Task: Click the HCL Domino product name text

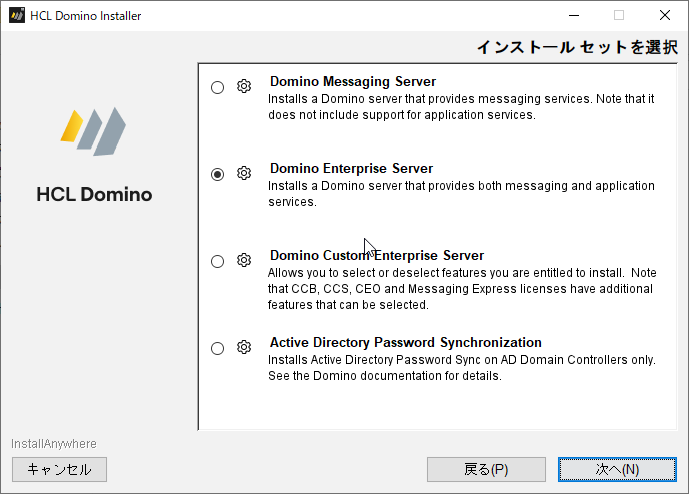Action: pyautogui.click(x=94, y=195)
